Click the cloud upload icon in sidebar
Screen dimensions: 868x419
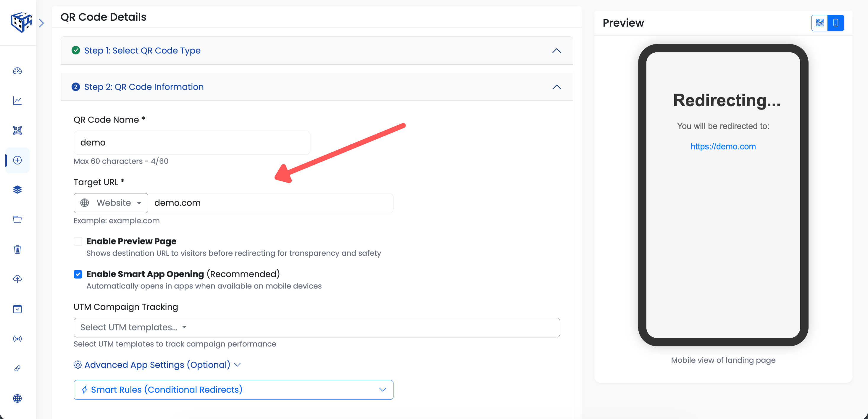17,279
